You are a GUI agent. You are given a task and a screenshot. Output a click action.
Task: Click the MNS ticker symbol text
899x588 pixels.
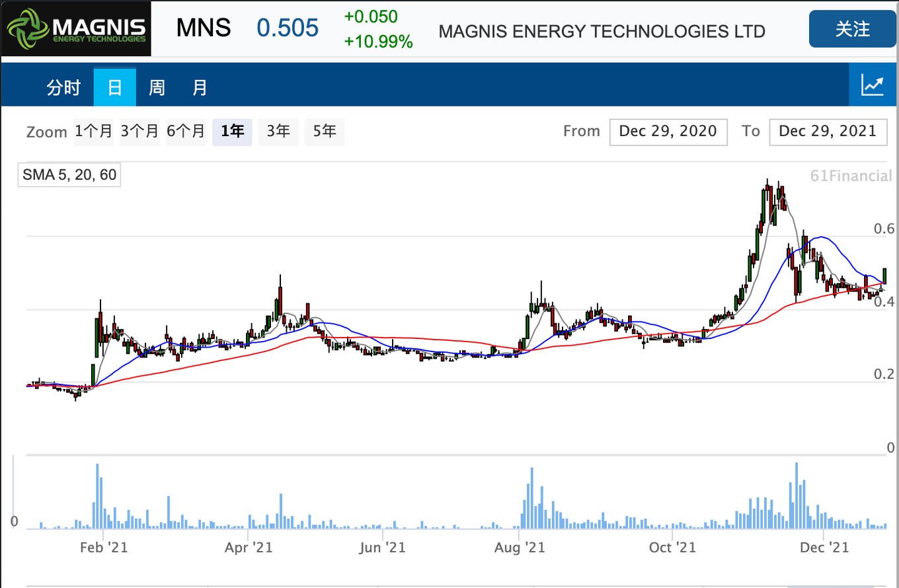(204, 28)
